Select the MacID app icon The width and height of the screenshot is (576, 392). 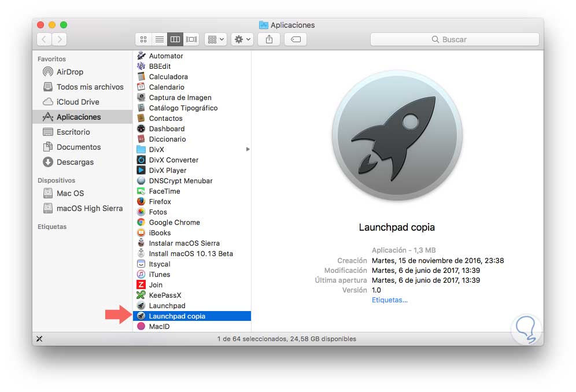click(x=141, y=326)
